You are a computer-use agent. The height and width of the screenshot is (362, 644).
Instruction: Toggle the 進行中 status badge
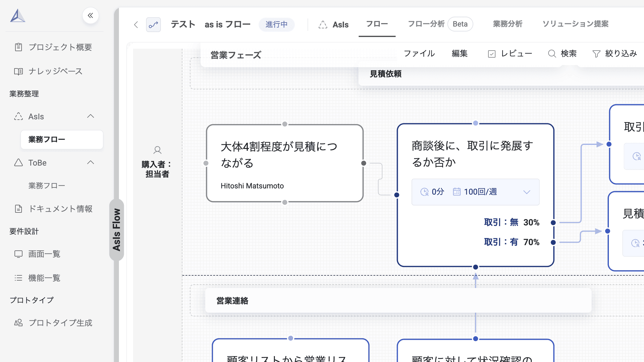pyautogui.click(x=277, y=25)
